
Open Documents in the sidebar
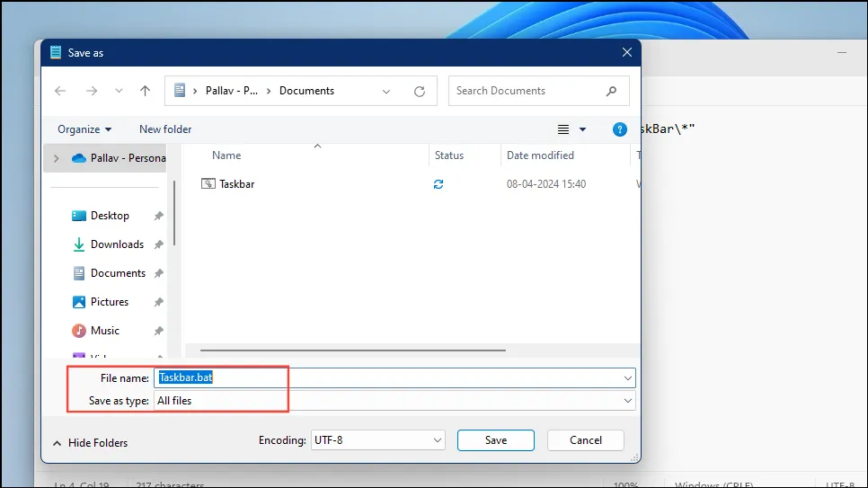point(109,273)
